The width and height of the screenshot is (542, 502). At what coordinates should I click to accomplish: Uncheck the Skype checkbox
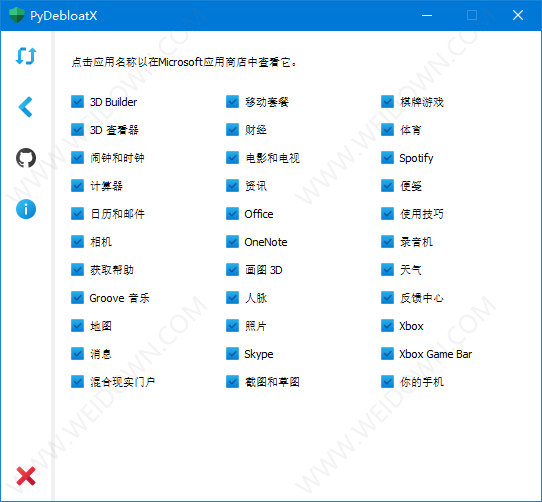click(233, 354)
